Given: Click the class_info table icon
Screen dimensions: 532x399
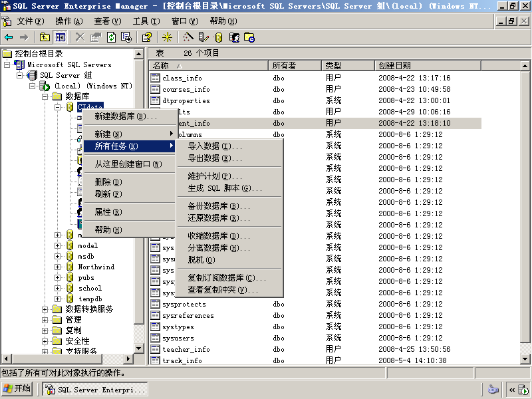Looking at the screenshot, I should (156, 78).
